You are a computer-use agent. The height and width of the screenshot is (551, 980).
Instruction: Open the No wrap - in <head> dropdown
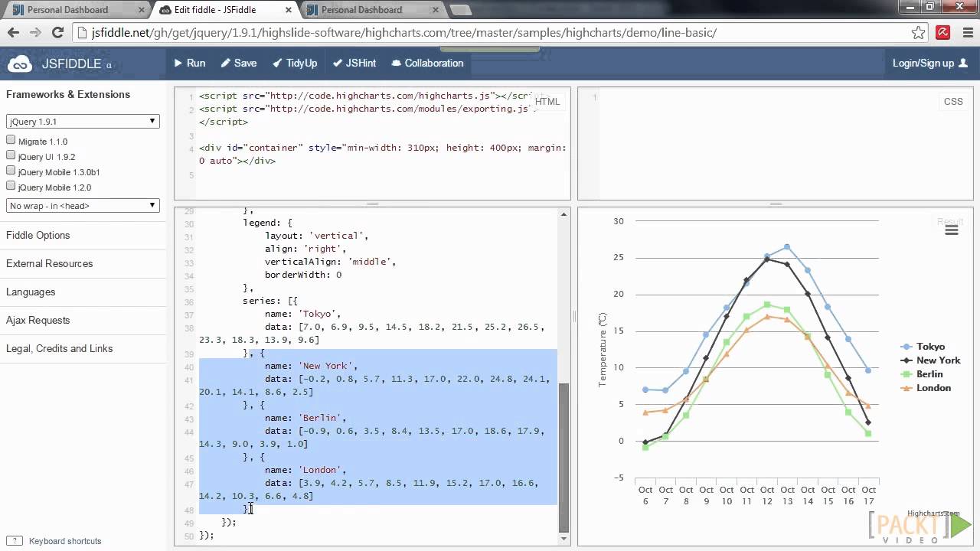point(83,205)
